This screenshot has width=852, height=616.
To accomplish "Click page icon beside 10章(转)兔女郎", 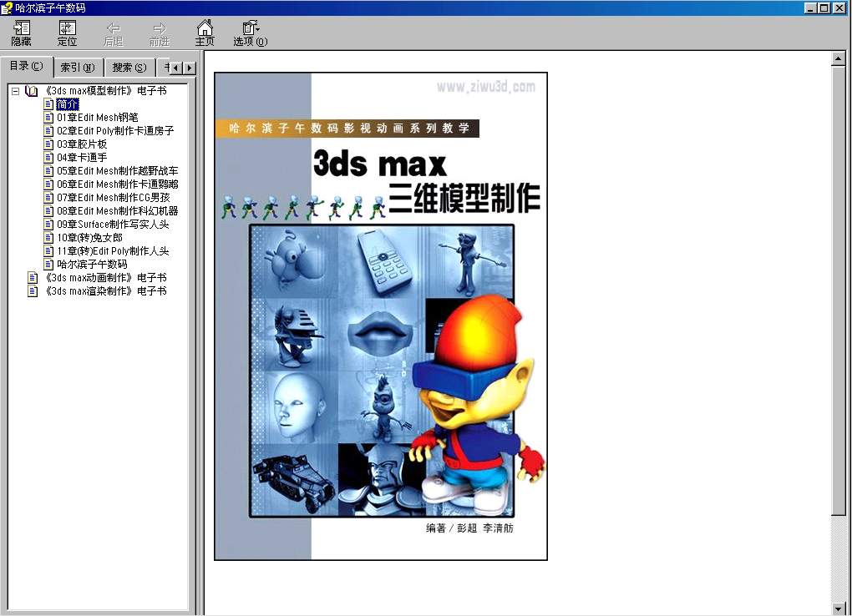I will click(x=48, y=238).
